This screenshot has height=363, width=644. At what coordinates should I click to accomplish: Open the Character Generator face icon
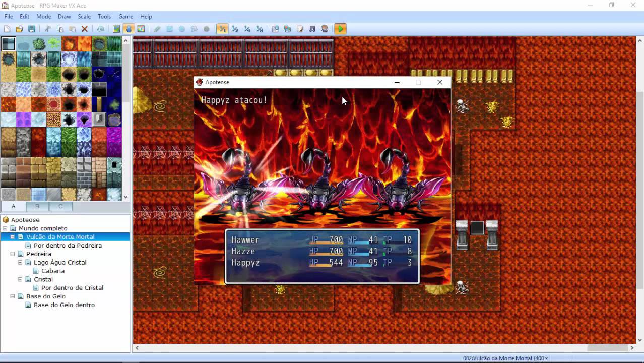325,29
